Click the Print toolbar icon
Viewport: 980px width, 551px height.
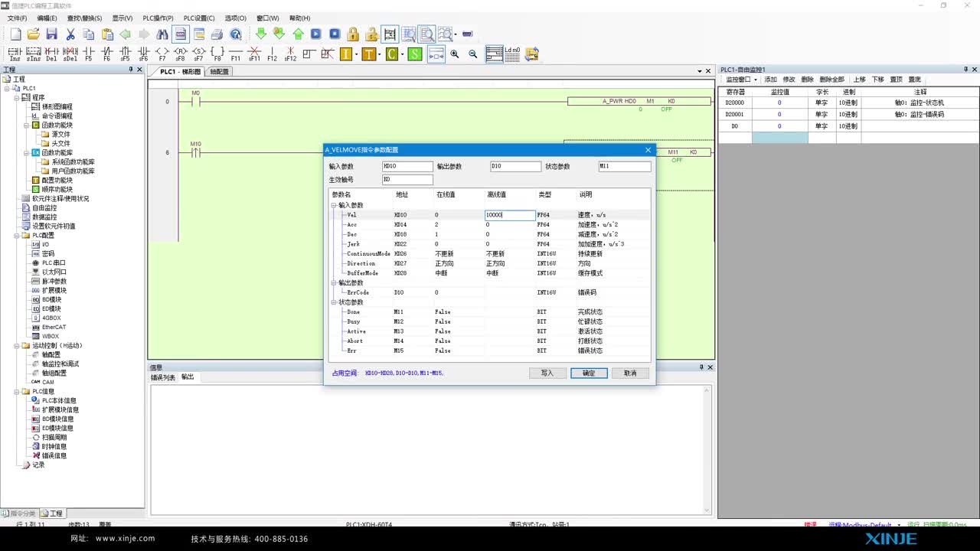click(x=217, y=34)
